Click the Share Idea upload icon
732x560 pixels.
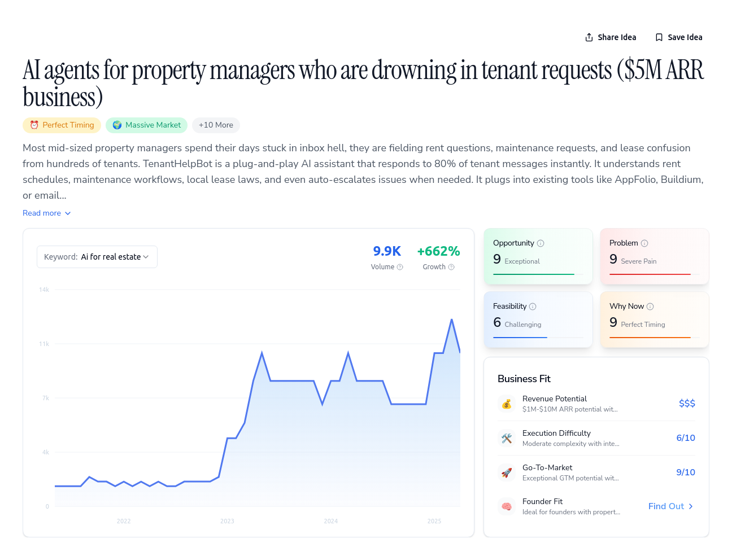tap(589, 37)
